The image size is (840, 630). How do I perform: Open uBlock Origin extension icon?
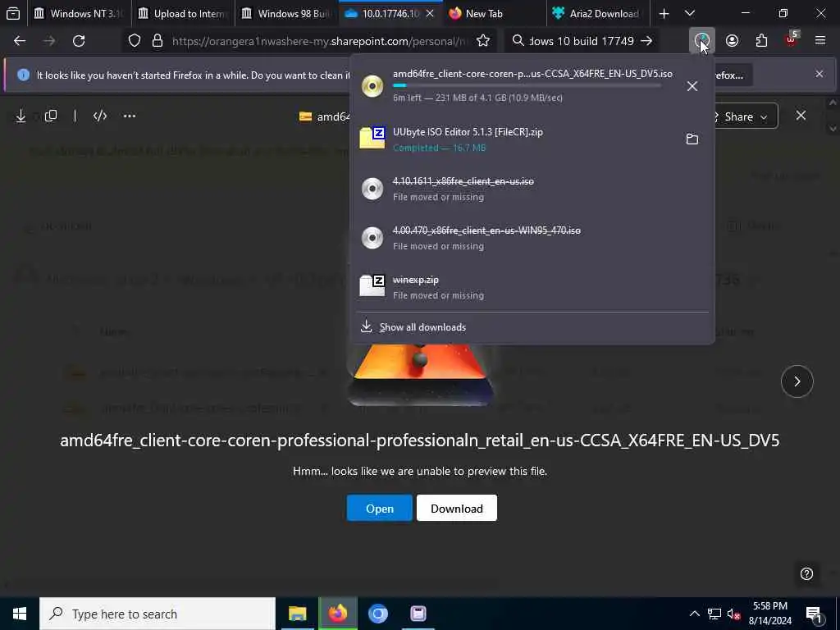(x=792, y=39)
